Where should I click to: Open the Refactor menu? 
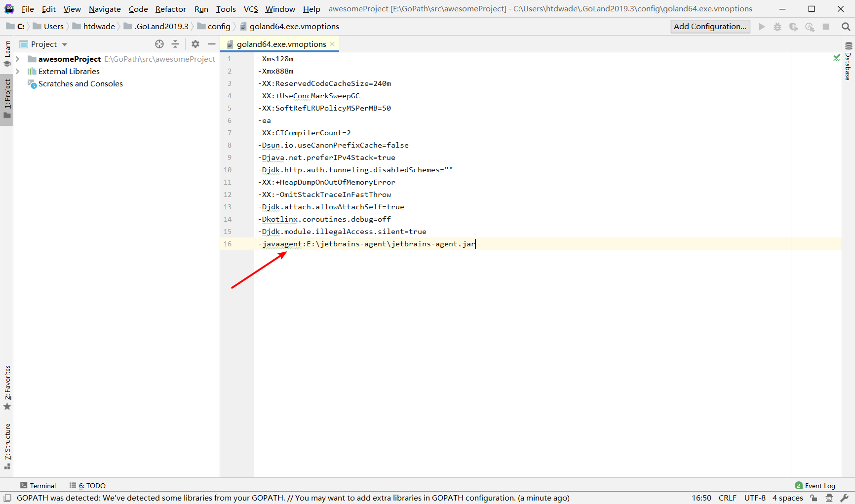point(171,9)
